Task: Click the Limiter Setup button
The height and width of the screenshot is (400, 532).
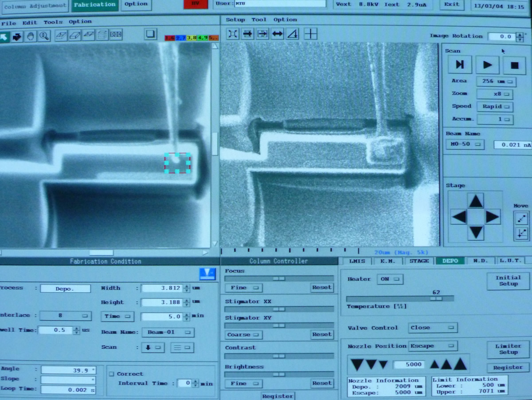Action: (x=508, y=349)
